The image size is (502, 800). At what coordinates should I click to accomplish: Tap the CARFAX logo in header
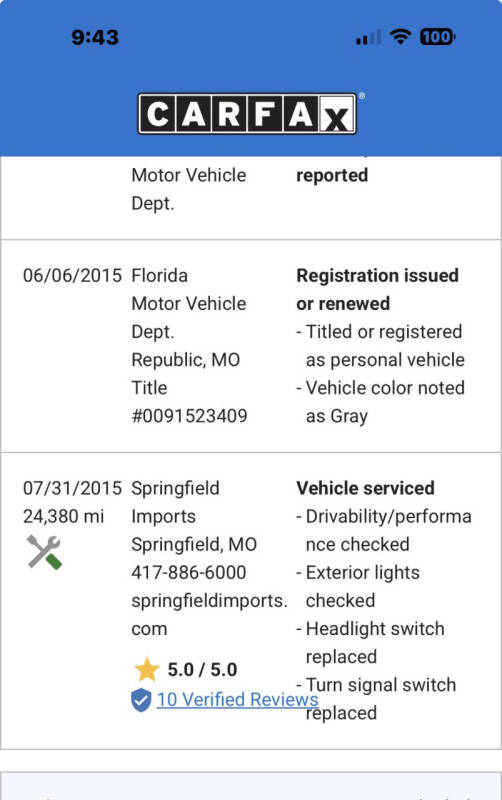point(247,114)
